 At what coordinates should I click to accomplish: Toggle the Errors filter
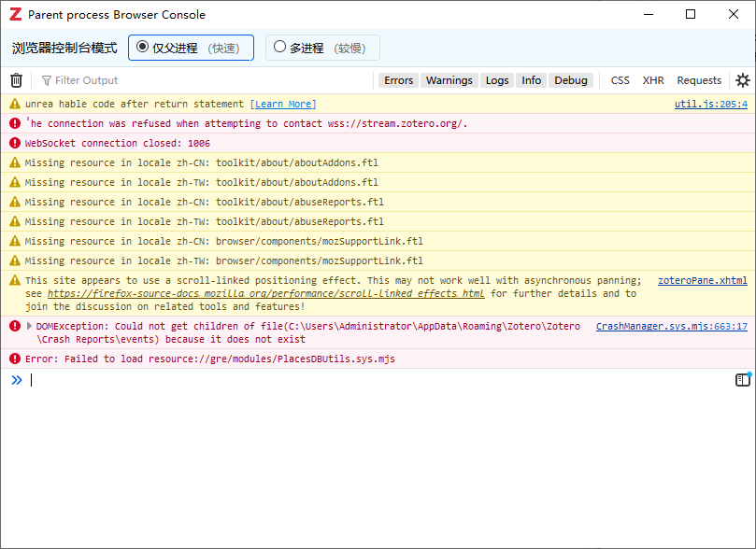(399, 80)
